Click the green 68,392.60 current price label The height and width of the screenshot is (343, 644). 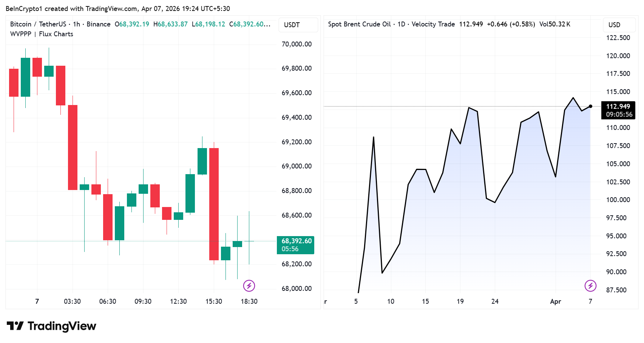point(295,245)
